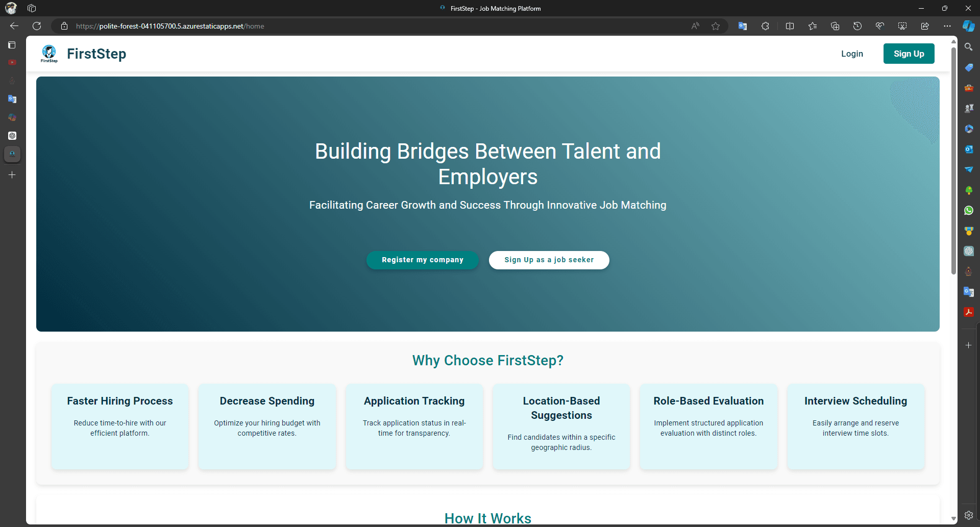This screenshot has height=527, width=980.
Task: Open the search tool in the right sidebar
Action: coord(969,46)
